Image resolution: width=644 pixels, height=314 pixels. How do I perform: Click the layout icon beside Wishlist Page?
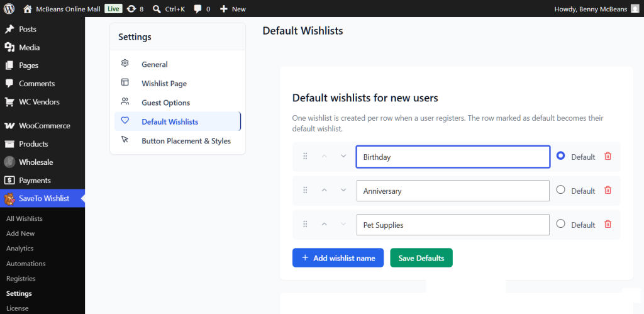point(125,82)
